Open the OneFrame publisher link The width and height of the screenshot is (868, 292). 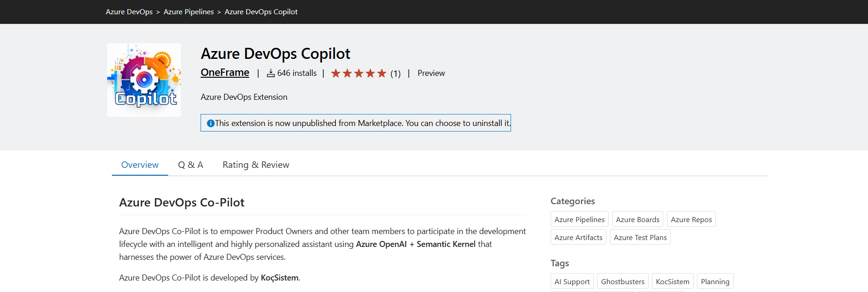point(225,73)
